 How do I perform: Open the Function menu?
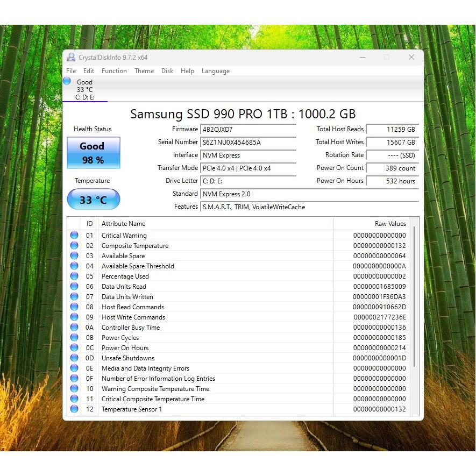pos(114,71)
